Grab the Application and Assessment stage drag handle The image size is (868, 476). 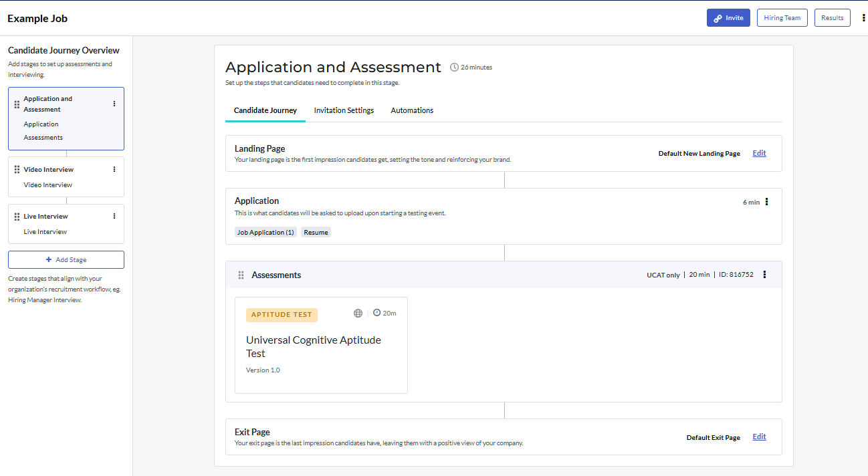click(17, 104)
